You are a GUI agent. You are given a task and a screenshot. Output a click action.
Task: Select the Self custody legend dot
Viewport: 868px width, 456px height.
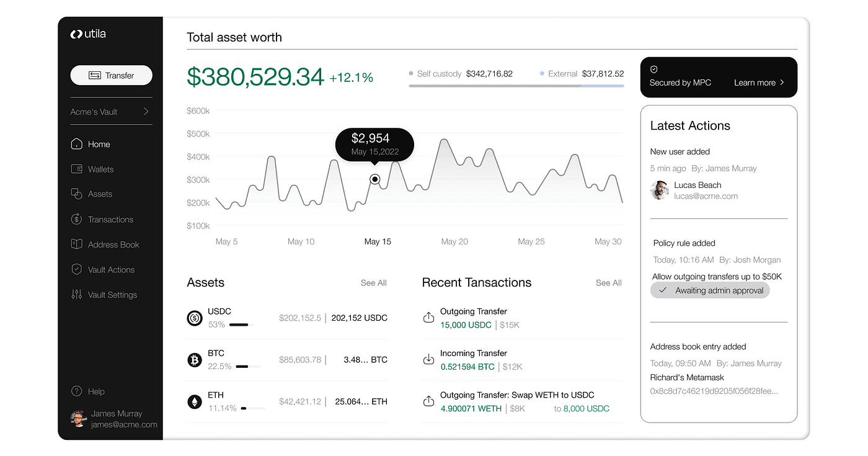coord(410,73)
